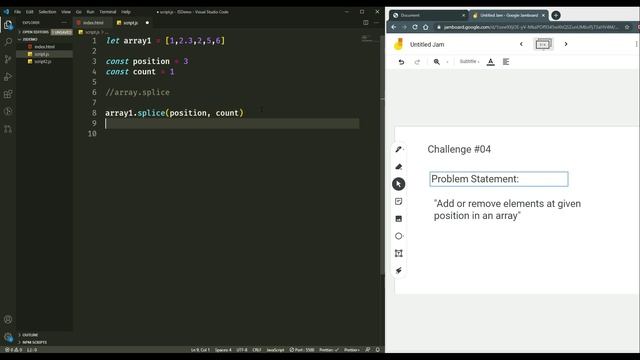Open the Extensions view in VS Code
Viewport: 640px width, 360px height.
pos(8,94)
